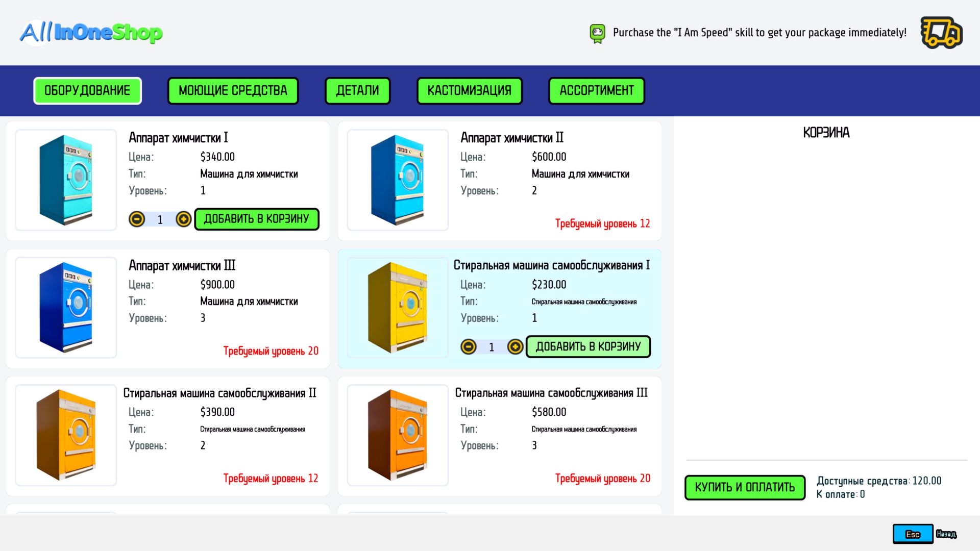Go to the Кастомизация tab
980x551 pixels.
point(469,91)
